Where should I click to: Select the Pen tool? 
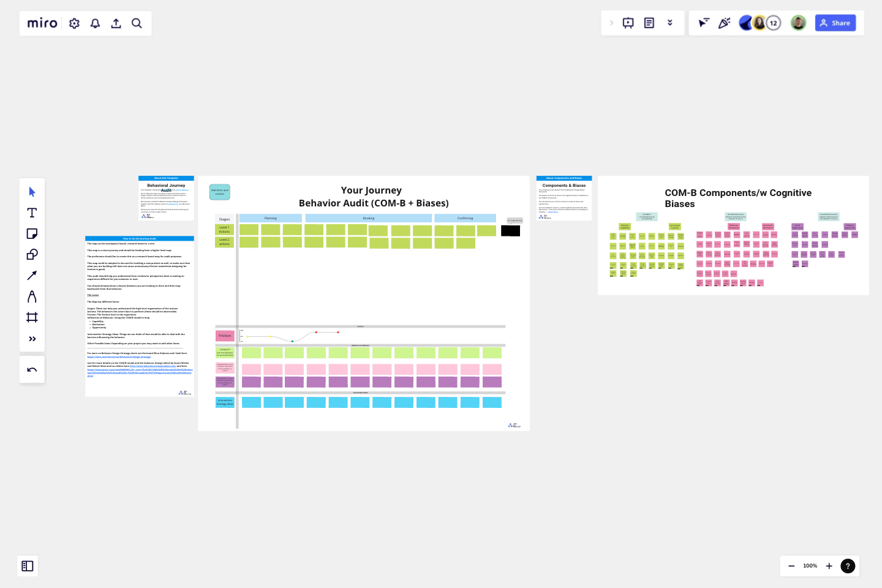coord(32,296)
